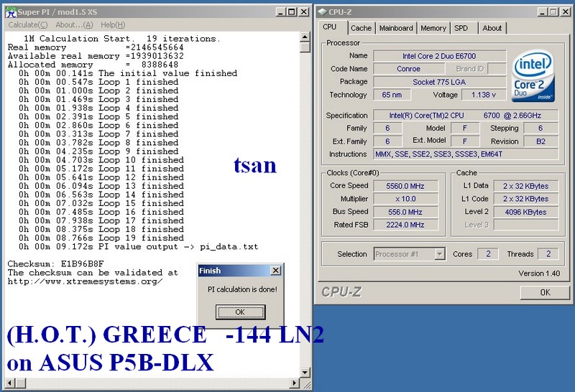Click the L1 Code value '2 x 32 KBytes'
The height and width of the screenshot is (392, 575).
[x=526, y=199]
